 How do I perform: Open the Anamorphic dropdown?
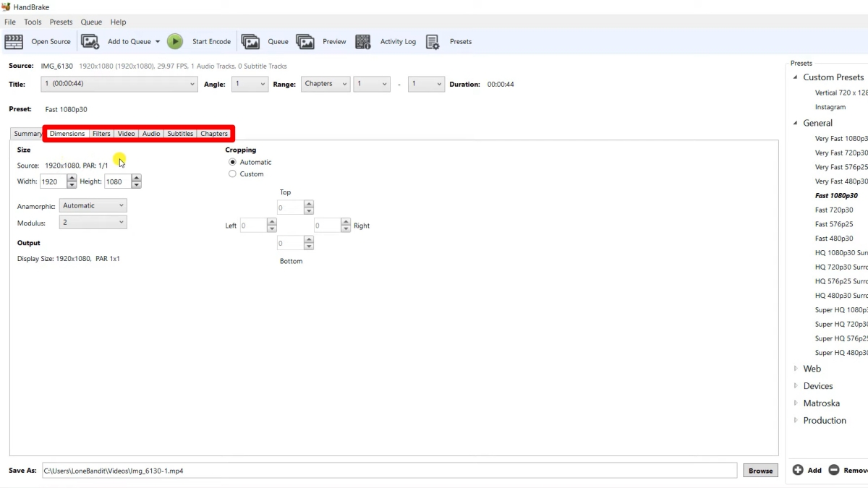point(93,205)
